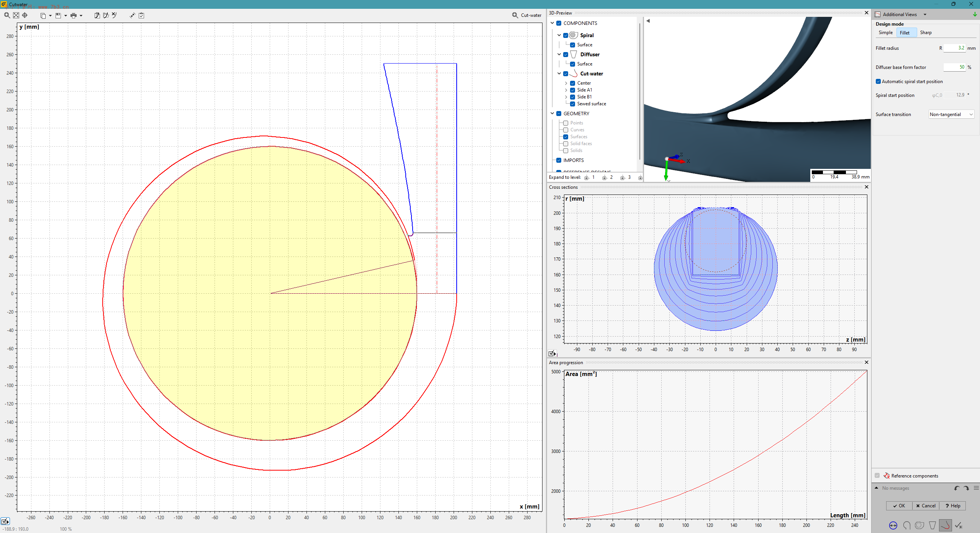
Task: Click the zoom window magnifier tool
Action: pyautogui.click(x=7, y=15)
